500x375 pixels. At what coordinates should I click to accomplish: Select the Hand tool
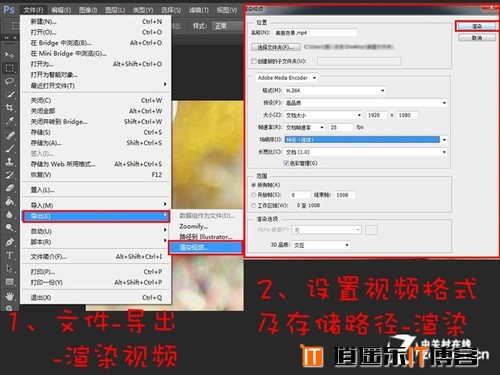9,296
